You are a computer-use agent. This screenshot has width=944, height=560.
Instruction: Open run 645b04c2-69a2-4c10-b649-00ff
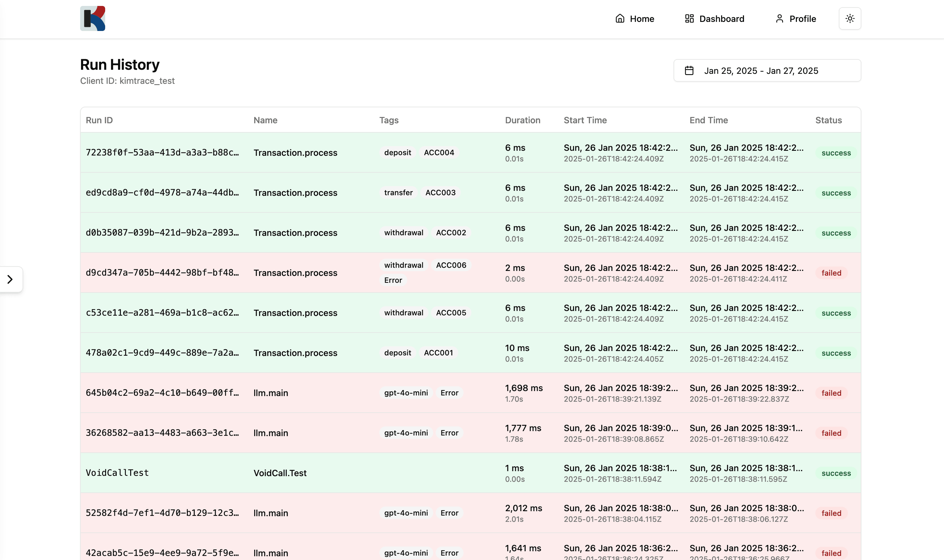pos(162,392)
